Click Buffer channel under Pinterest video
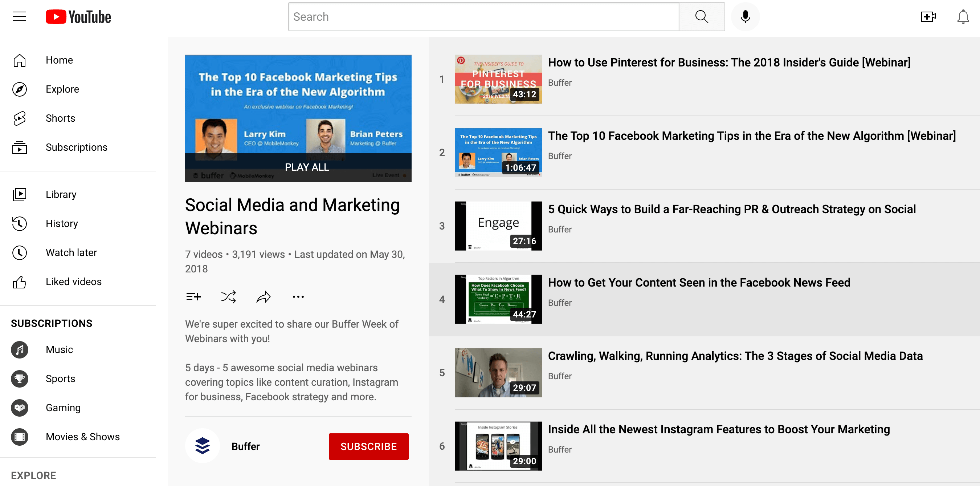This screenshot has width=980, height=486. pyautogui.click(x=560, y=82)
